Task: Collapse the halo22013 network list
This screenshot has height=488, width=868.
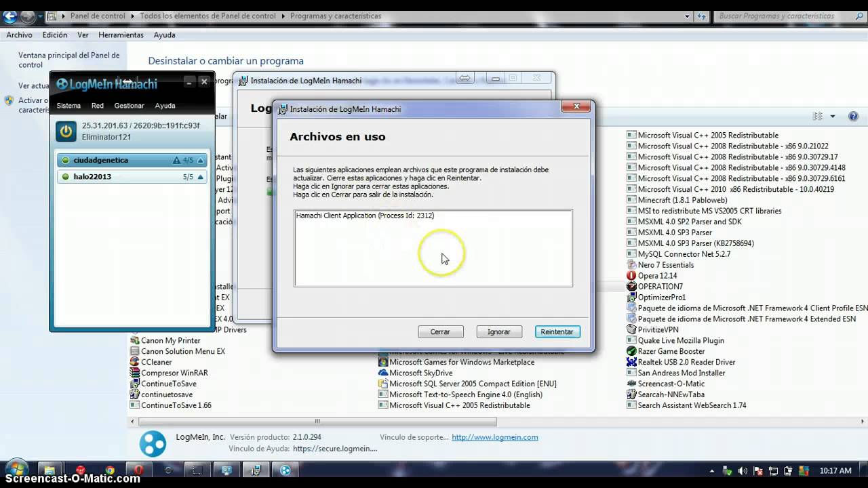Action: [200, 177]
